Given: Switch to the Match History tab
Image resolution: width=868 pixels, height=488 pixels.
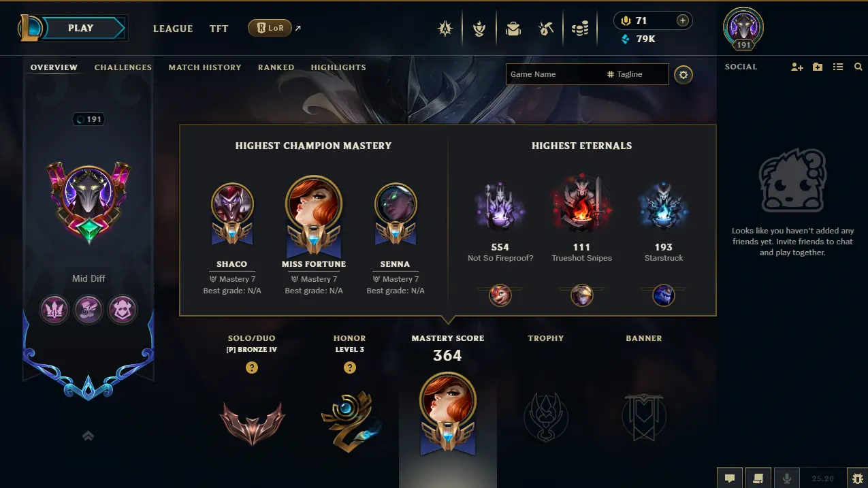Looking at the screenshot, I should pos(205,67).
